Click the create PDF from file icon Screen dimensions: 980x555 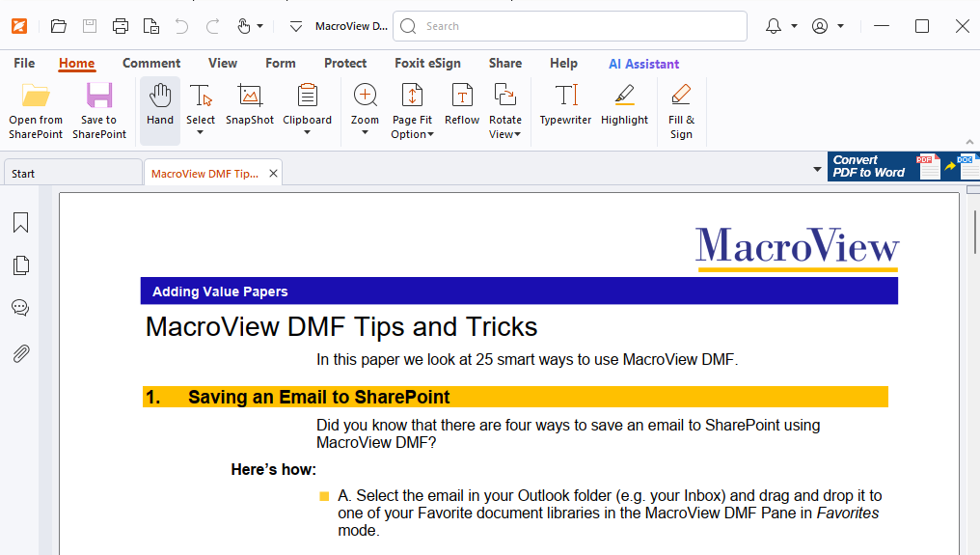151,26
